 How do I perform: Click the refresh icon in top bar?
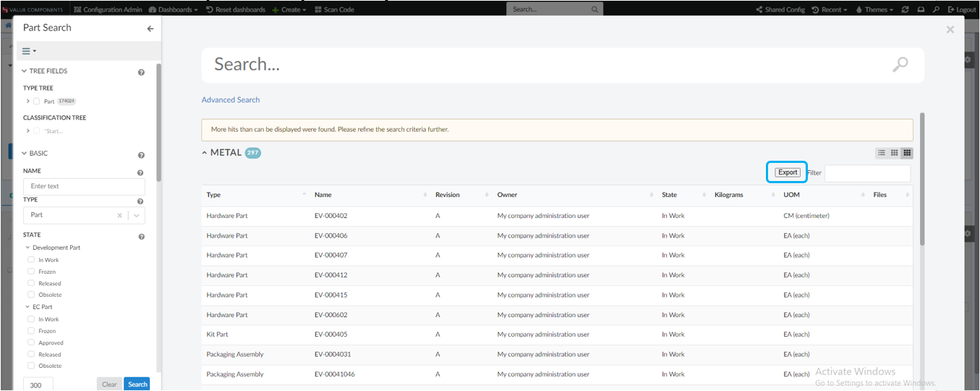[905, 9]
